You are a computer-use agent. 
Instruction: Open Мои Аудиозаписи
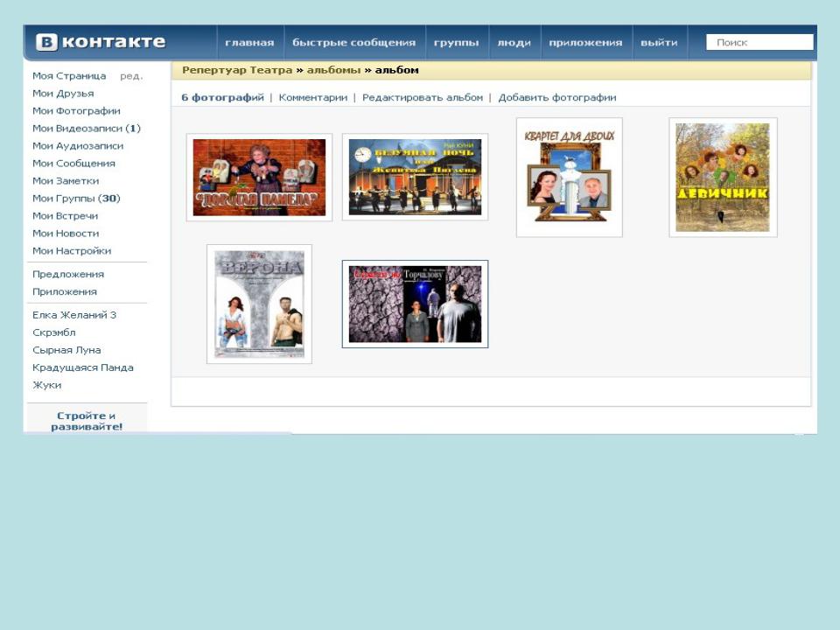click(x=78, y=146)
